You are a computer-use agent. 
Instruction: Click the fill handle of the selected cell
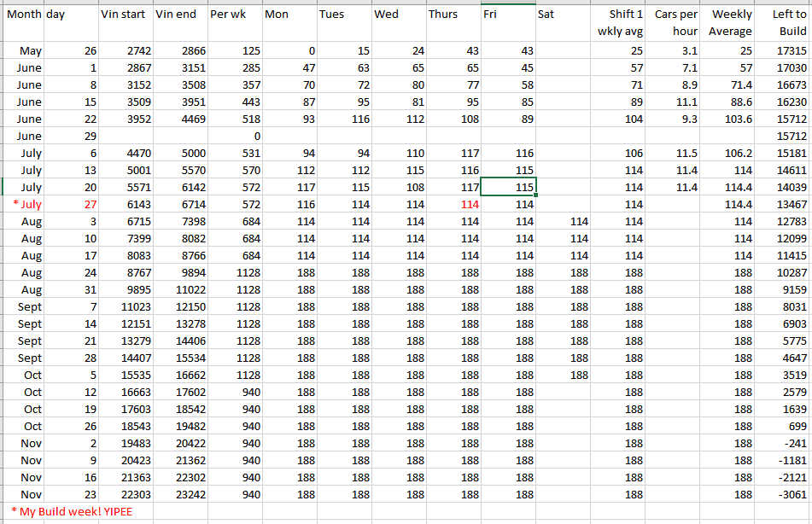point(535,195)
